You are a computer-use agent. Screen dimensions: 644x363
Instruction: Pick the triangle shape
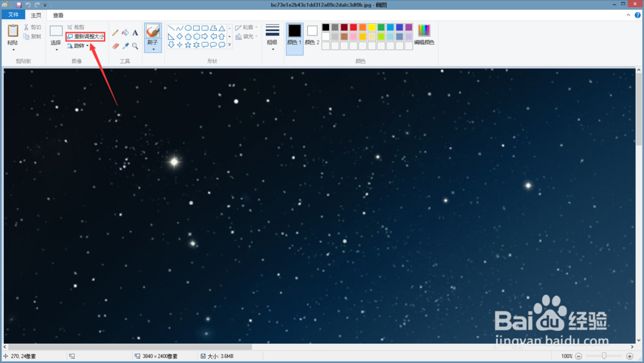(x=222, y=28)
